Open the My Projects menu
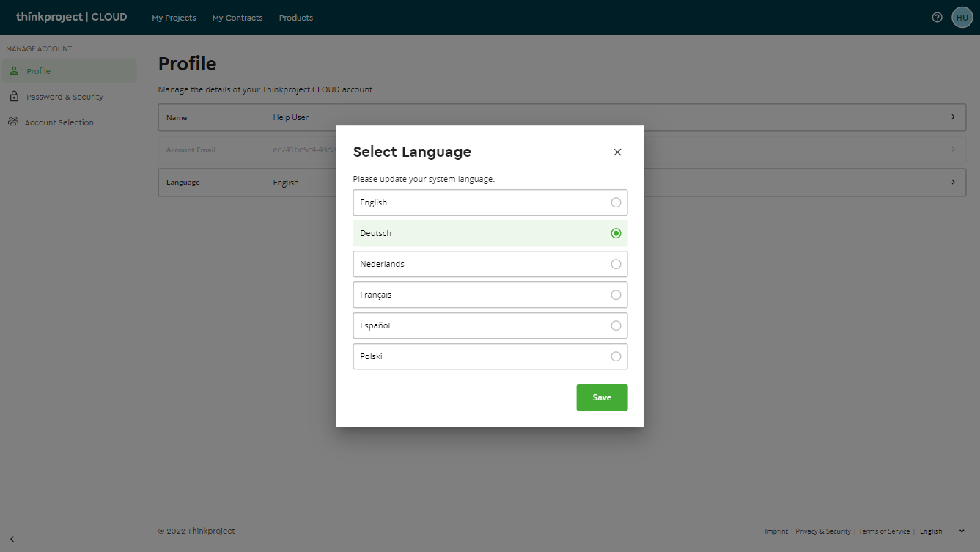Screen dimensions: 980x552 [174, 18]
